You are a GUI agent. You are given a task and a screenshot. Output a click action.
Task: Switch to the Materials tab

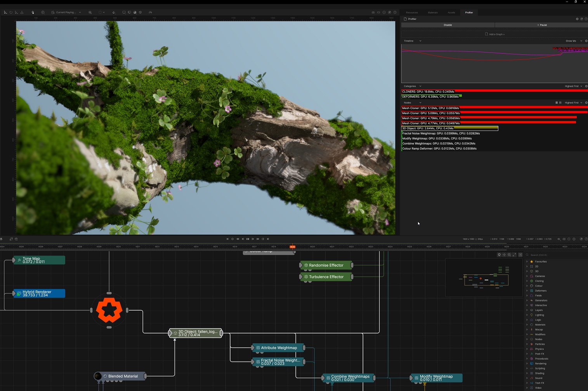tap(432, 12)
